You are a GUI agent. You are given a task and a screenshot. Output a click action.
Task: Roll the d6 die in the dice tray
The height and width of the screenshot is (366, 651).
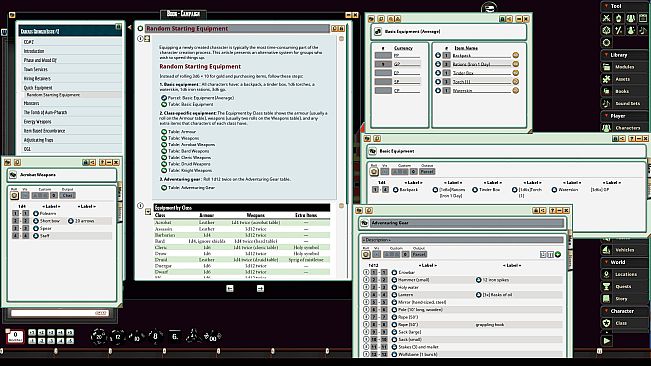tap(175, 337)
